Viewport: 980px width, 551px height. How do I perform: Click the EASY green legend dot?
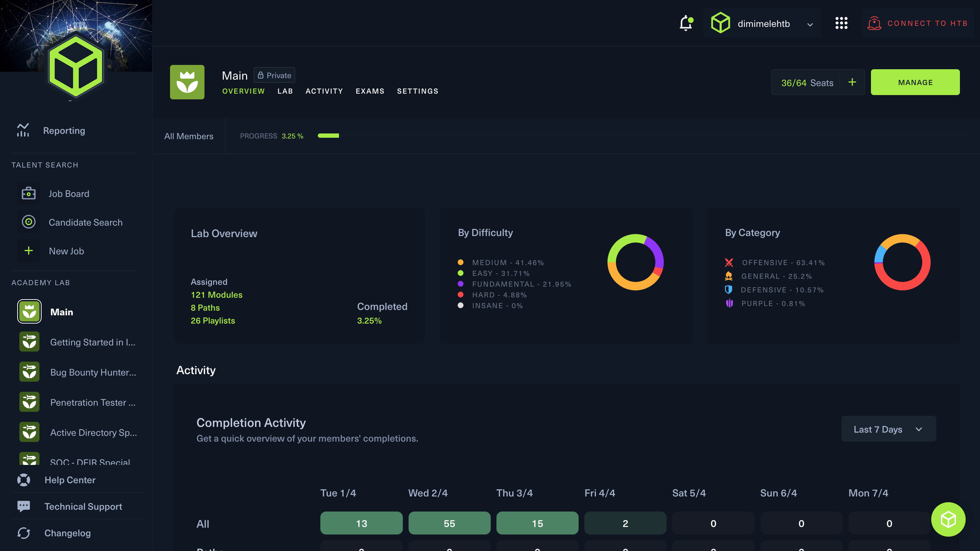[460, 273]
